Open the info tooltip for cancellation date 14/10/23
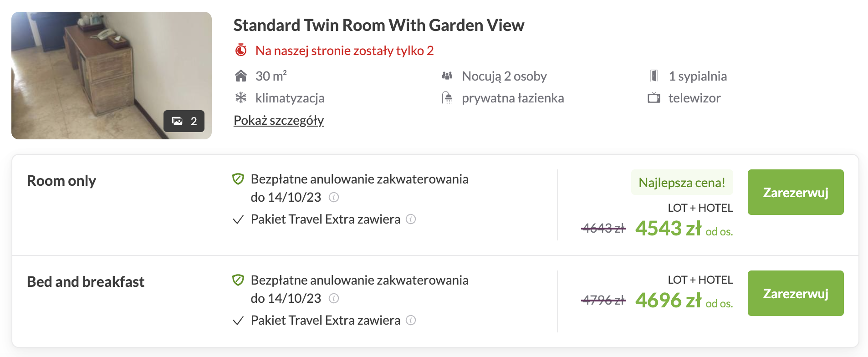 point(335,198)
